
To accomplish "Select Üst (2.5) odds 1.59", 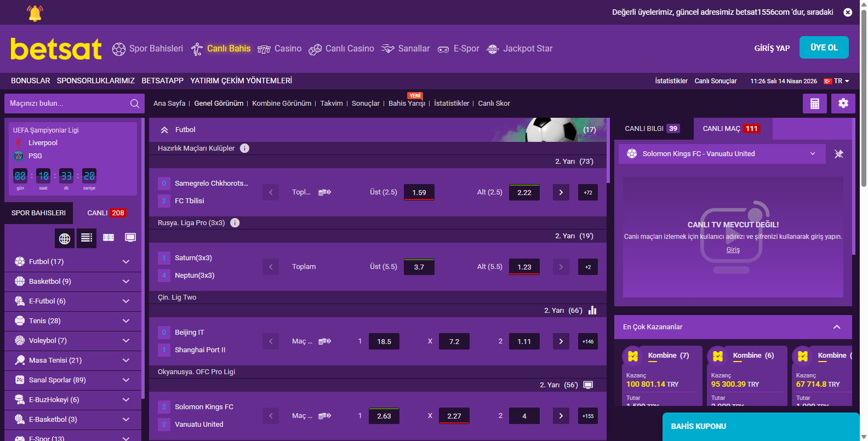I will 419,192.
